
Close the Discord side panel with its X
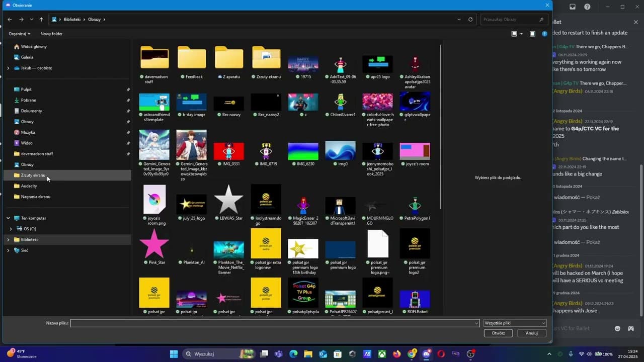pos(635,22)
